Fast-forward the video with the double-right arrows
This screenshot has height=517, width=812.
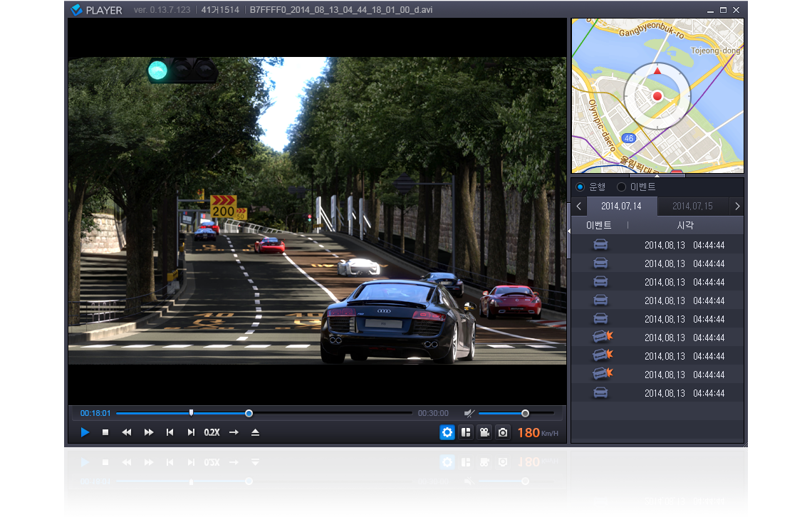[x=149, y=432]
